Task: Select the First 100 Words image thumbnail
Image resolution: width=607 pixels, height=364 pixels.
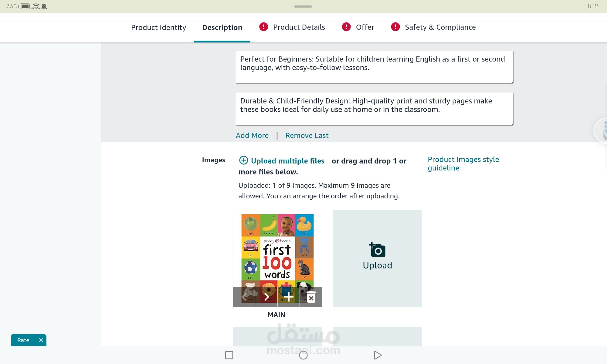Action: tap(277, 249)
